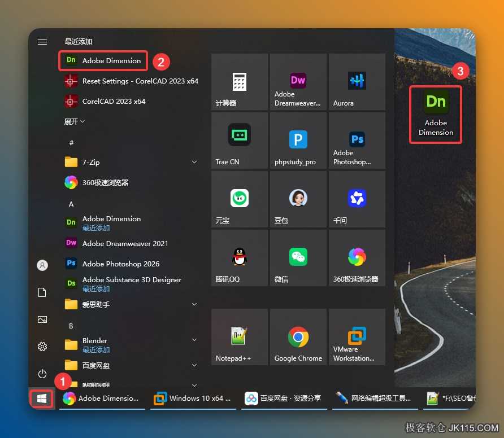Launch the 腾讯QQ tile
The height and width of the screenshot is (438, 504).
click(x=240, y=258)
